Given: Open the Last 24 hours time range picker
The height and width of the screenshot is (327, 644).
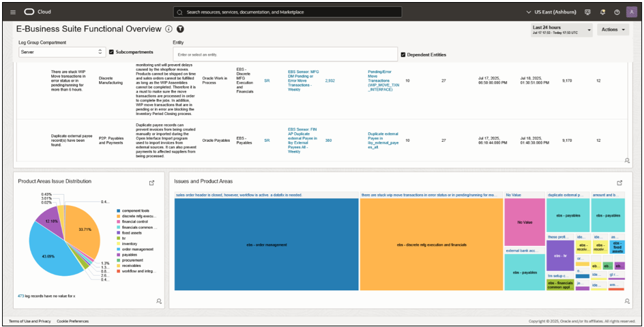Looking at the screenshot, I should coord(561,29).
